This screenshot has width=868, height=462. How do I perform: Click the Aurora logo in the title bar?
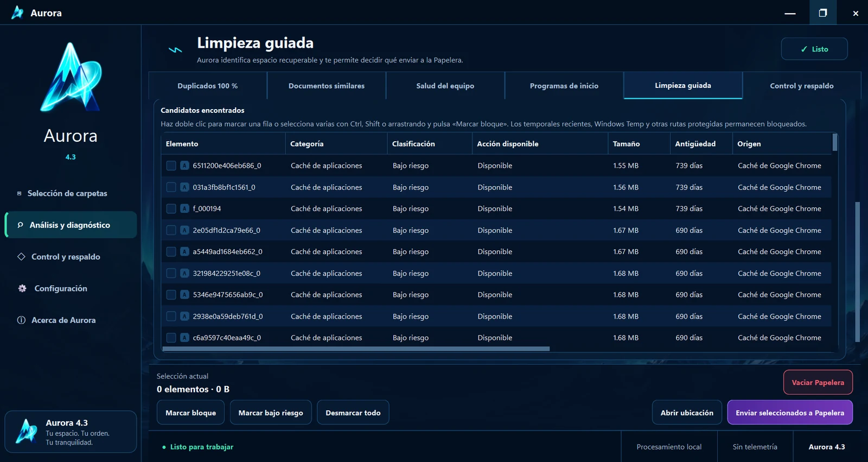coord(17,12)
